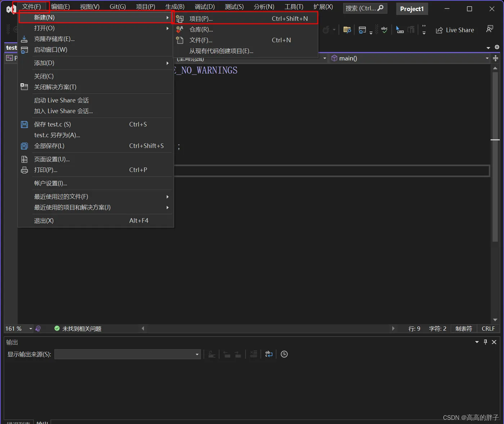
Task: Click the printer icon beside 打印
Action: click(24, 170)
